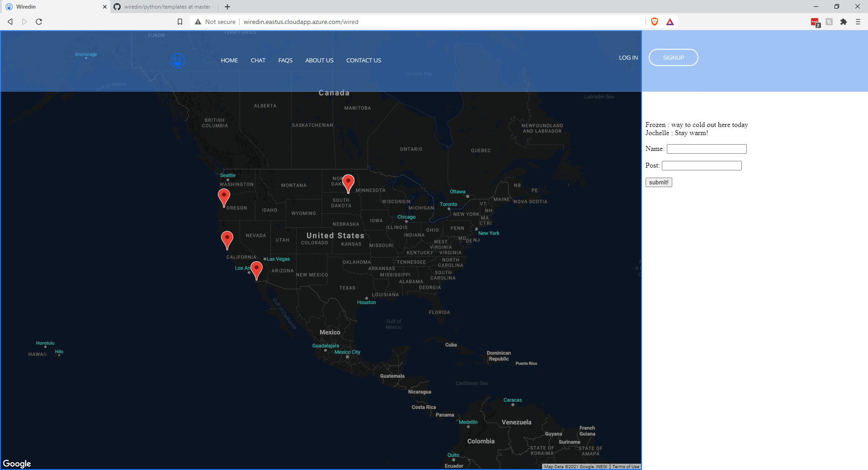
Task: Click the LOG IN link
Action: tap(628, 58)
